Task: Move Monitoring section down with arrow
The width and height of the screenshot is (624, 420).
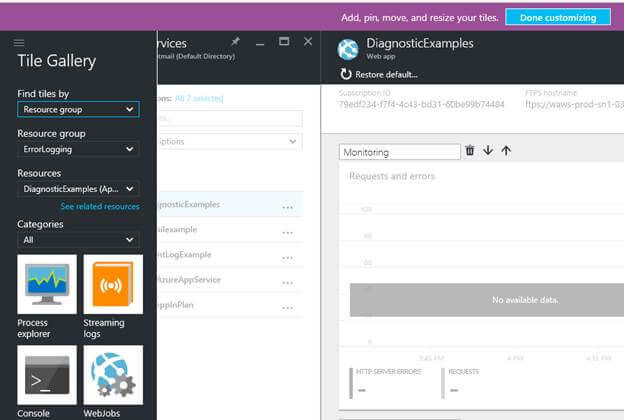Action: pyautogui.click(x=488, y=151)
